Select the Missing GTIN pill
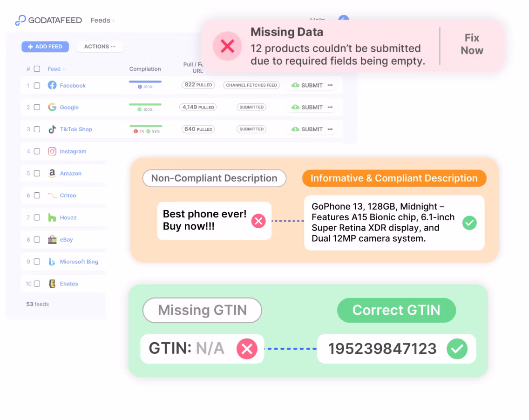Viewport: 529px width, 420px height. click(x=202, y=310)
